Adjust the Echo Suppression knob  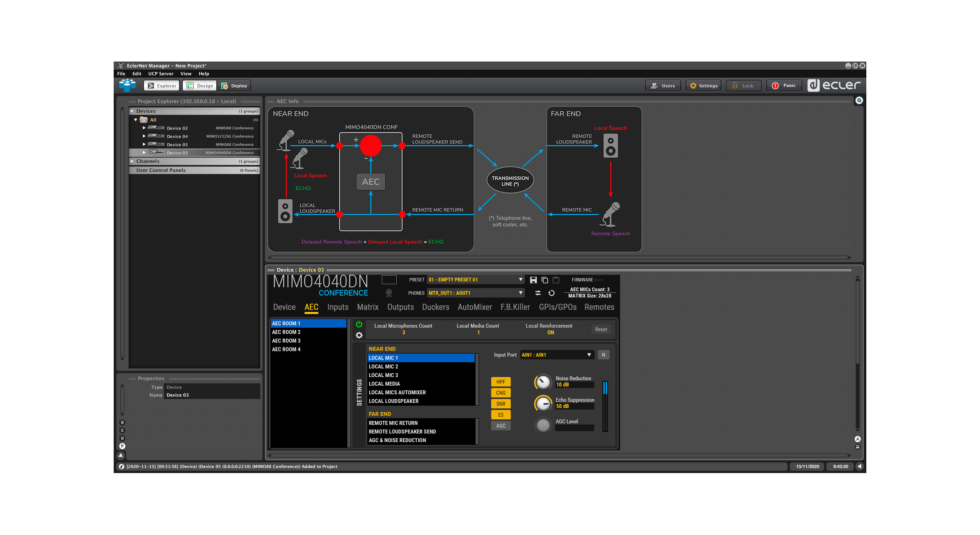tap(543, 403)
